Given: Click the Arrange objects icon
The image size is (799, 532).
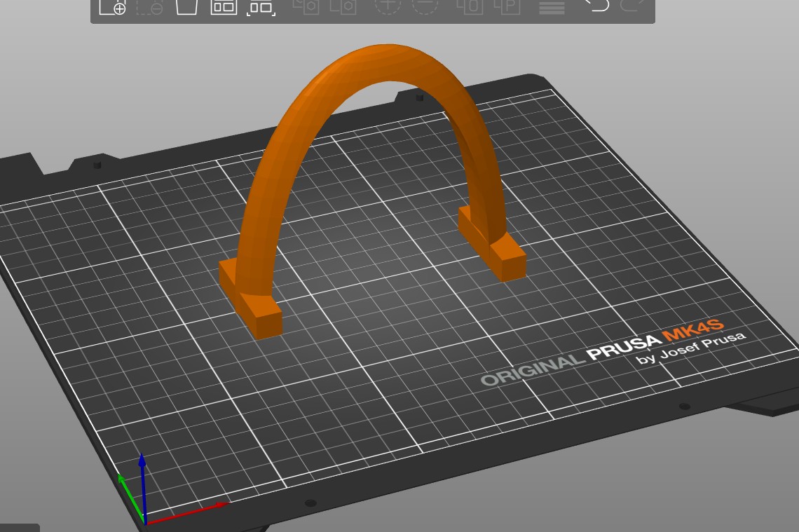Looking at the screenshot, I should pos(224,6).
